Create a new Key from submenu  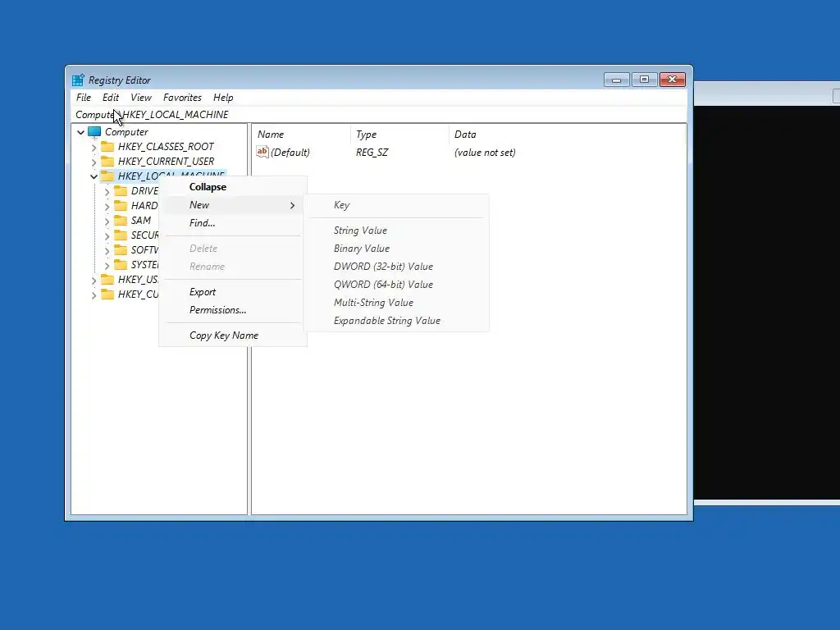tap(396, 205)
